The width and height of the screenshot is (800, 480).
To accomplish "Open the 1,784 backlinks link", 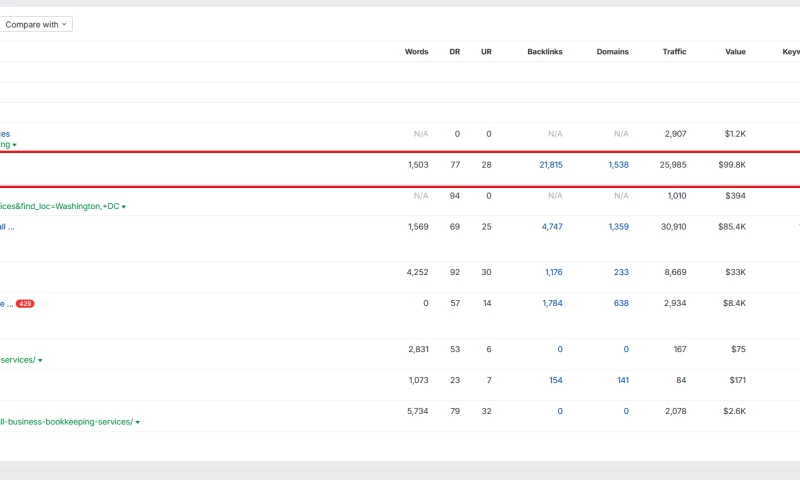I will [552, 303].
